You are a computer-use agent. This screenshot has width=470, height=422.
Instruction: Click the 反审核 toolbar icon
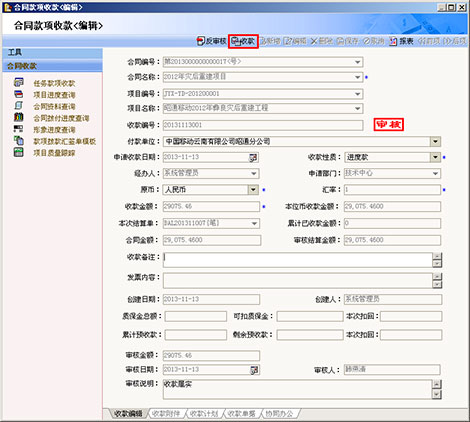(201, 41)
